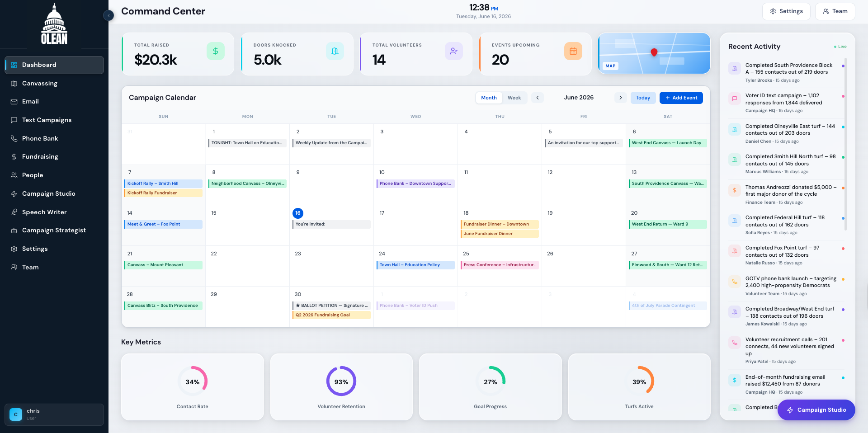
Task: Go to next month with right chevron
Action: coord(620,98)
